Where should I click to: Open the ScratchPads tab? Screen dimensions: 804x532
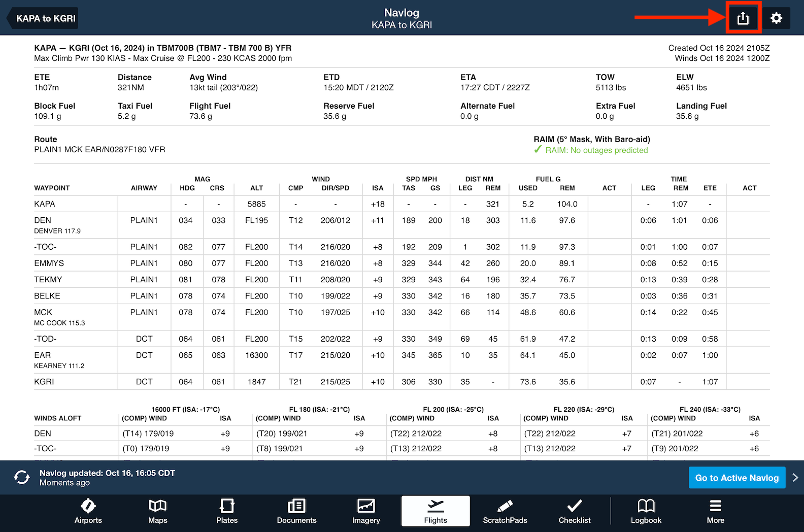pyautogui.click(x=505, y=511)
